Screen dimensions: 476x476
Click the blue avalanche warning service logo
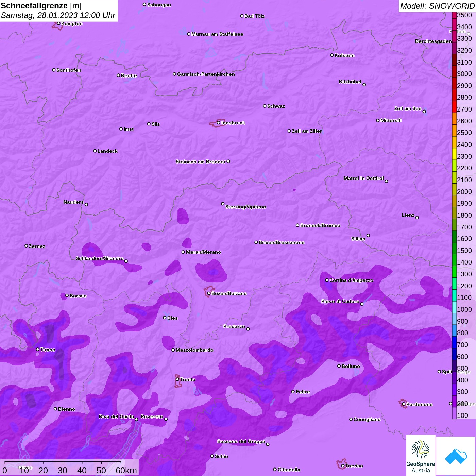coord(456,456)
